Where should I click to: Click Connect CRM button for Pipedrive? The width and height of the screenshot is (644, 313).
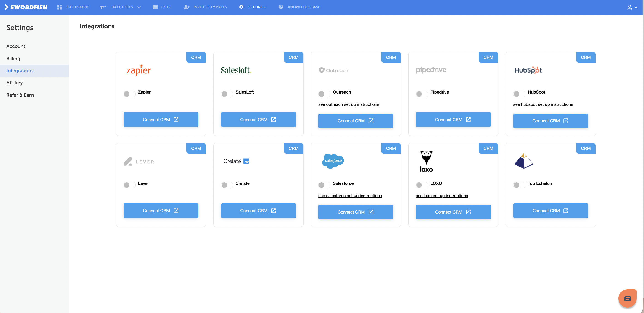coord(453,119)
